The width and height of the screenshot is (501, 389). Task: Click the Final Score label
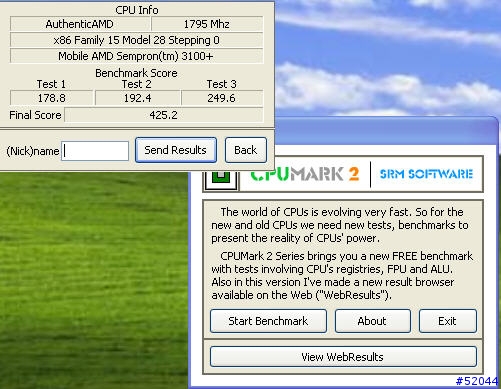(35, 115)
